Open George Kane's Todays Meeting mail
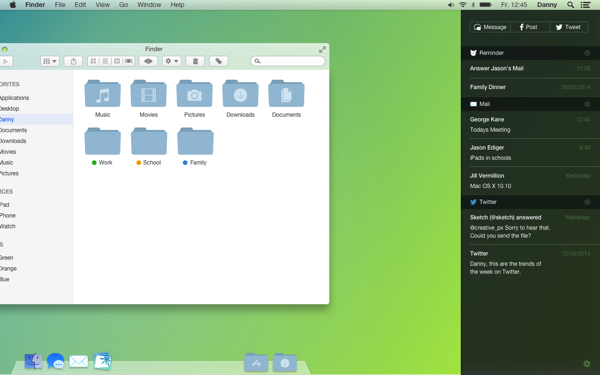This screenshot has width=600, height=375. click(530, 124)
